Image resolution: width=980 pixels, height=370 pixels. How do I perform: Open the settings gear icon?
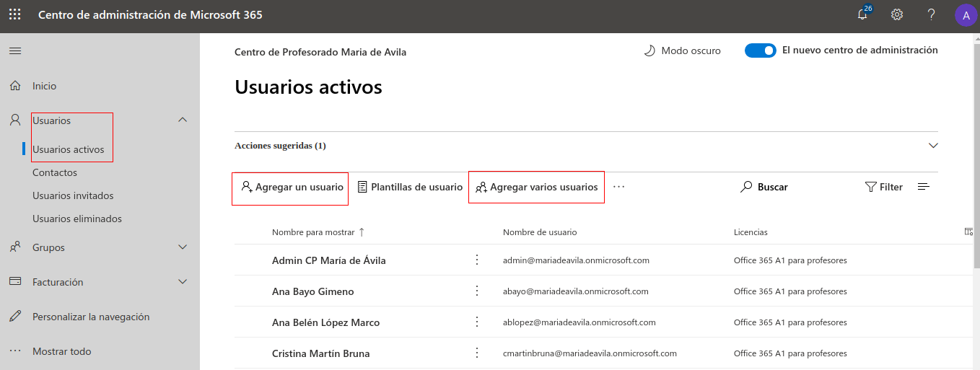897,14
